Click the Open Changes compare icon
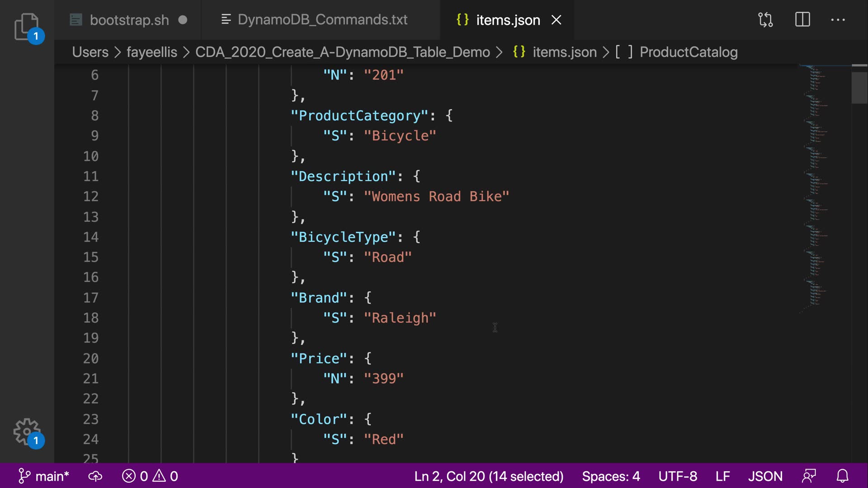This screenshot has height=488, width=868. [x=765, y=20]
